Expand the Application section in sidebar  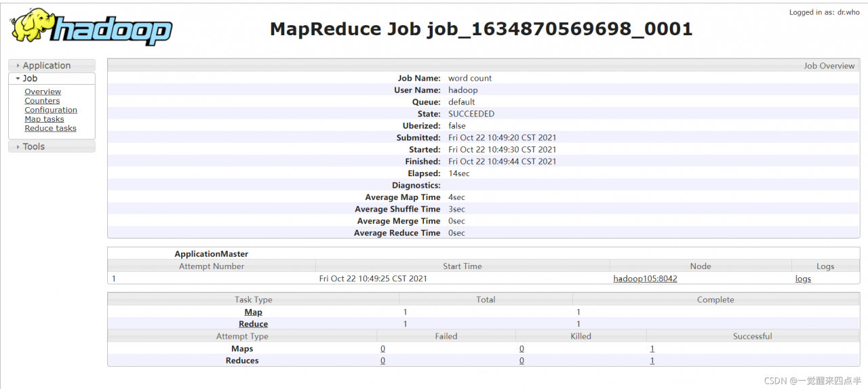pyautogui.click(x=46, y=66)
